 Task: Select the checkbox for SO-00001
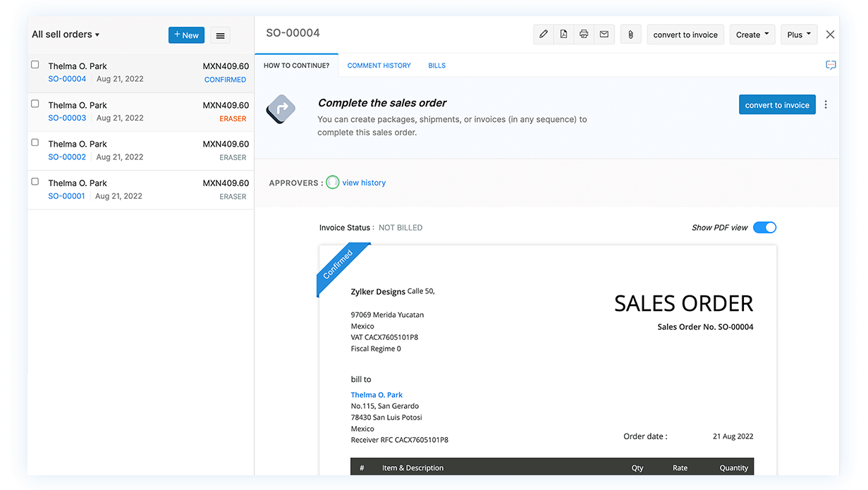coord(34,180)
